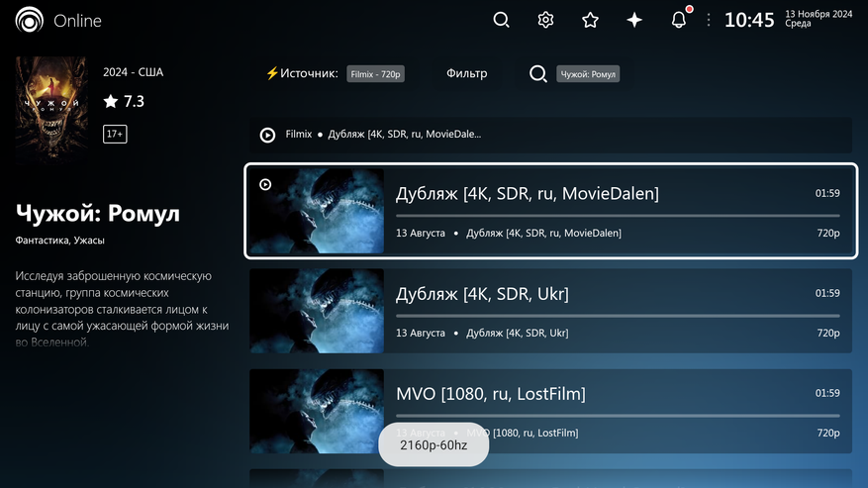
Task: Open favorites star icon
Action: [590, 20]
